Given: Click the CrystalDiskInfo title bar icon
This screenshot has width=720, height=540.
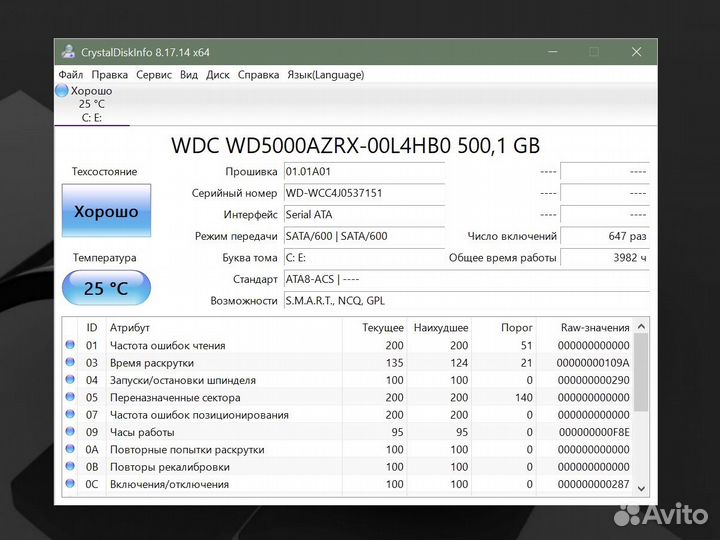Looking at the screenshot, I should [x=69, y=51].
